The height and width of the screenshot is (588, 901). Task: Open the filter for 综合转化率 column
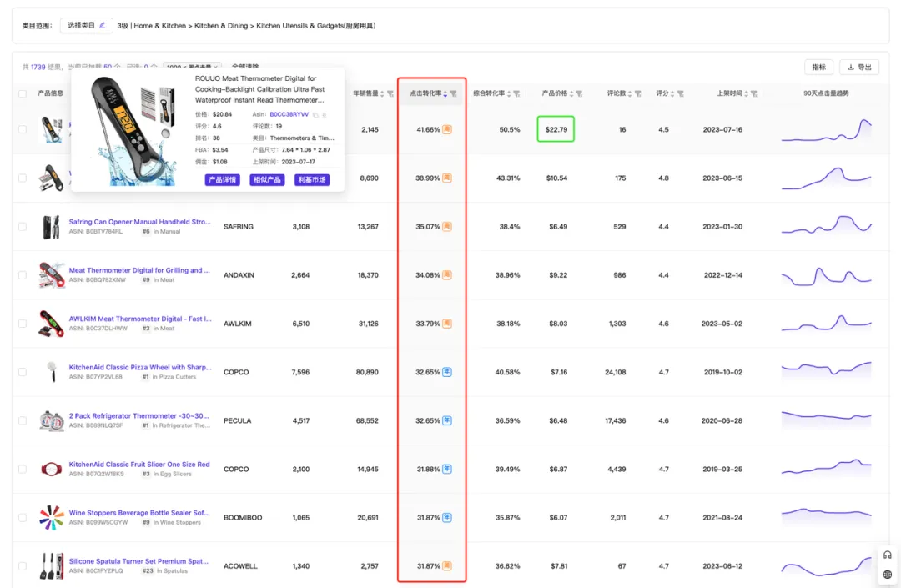[x=516, y=93]
